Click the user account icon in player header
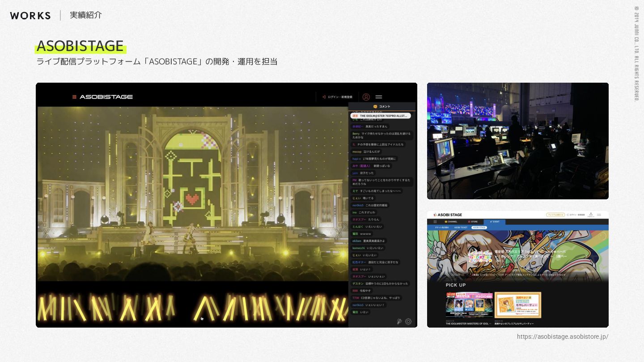 [x=366, y=97]
